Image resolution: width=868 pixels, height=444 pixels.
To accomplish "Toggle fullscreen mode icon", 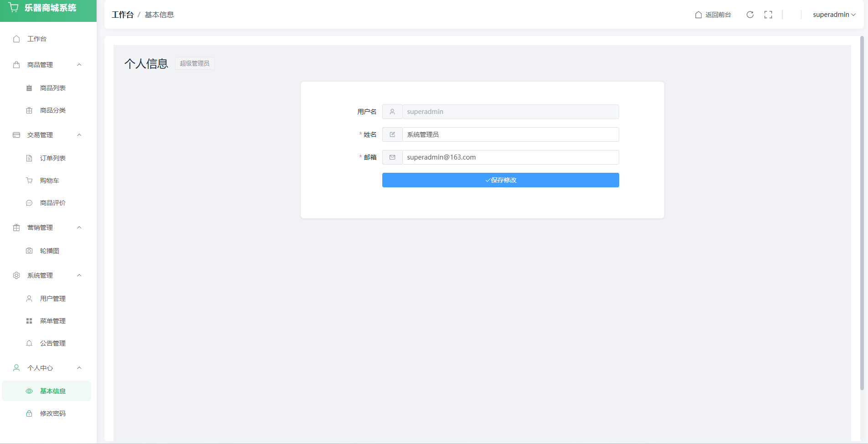I will tap(768, 15).
